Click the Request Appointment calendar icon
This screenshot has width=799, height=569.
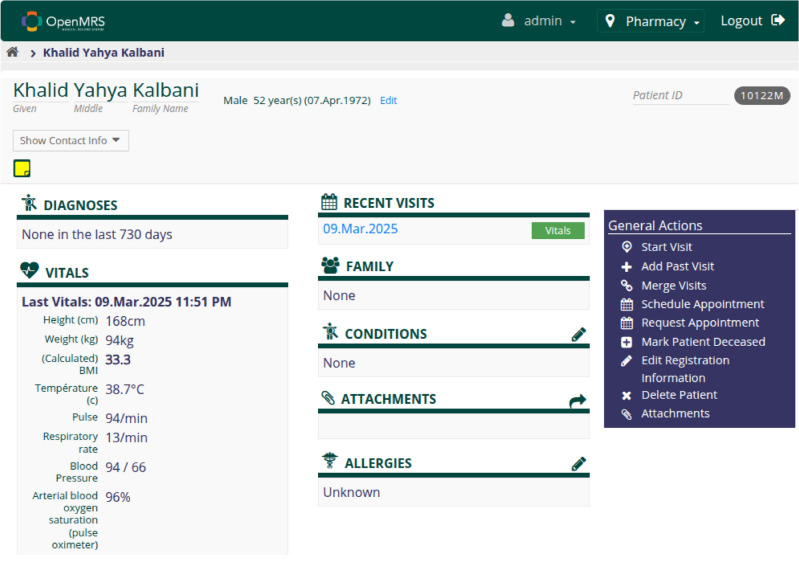click(x=627, y=323)
